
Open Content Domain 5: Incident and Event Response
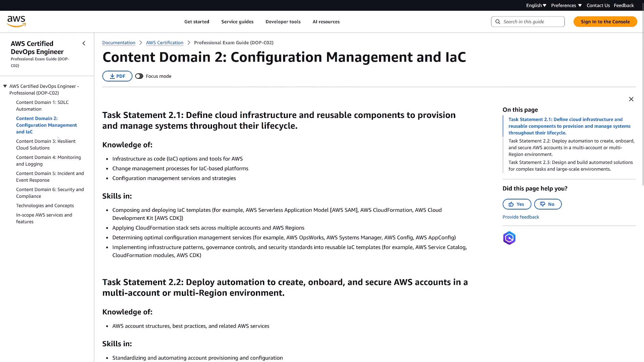click(50, 177)
